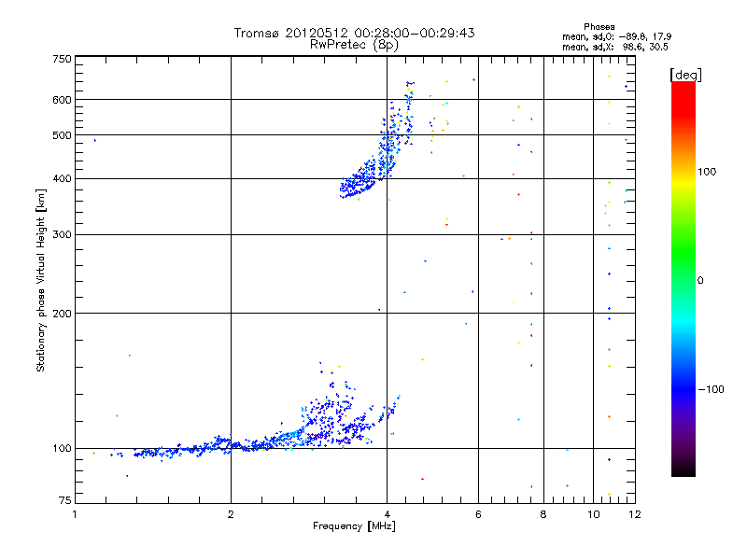This screenshot has height=560, width=747.
Task: Click the colorbar "100" tick label
Action: tap(707, 172)
